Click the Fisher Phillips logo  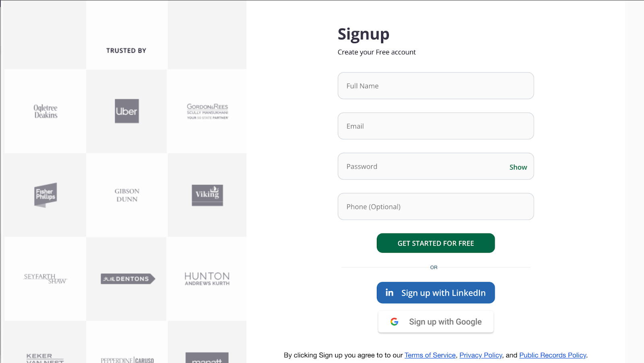(45, 195)
